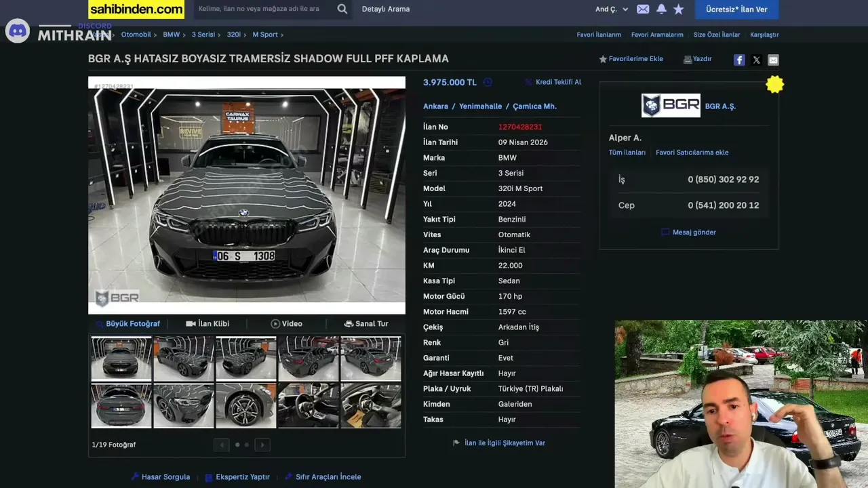Screen dimensions: 868x488
Task: Select the headlight close-up thumbnail
Action: tap(184, 406)
